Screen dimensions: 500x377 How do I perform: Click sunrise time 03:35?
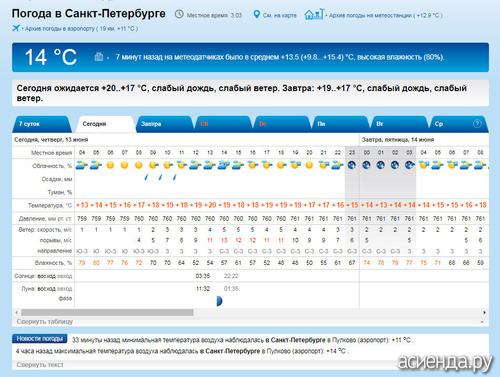click(x=203, y=276)
